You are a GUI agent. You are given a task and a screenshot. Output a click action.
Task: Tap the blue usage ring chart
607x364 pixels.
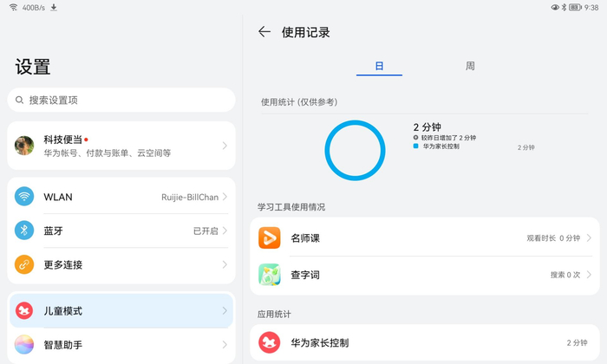(x=355, y=150)
